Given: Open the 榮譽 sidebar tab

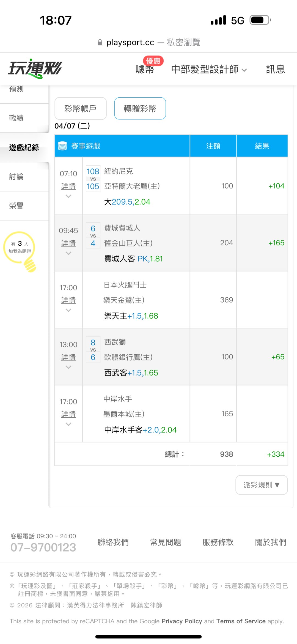Looking at the screenshot, I should 16,205.
